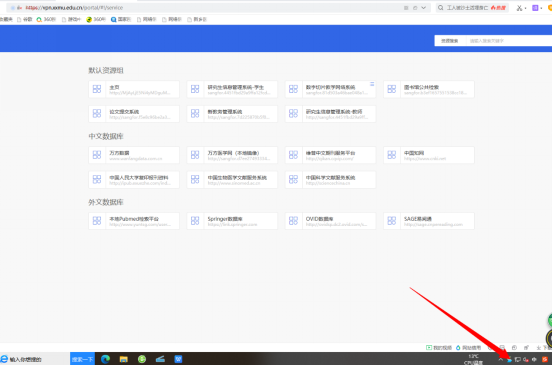The image size is (552, 365).
Task: Open the 中国知网 resource card
Action: point(429,155)
